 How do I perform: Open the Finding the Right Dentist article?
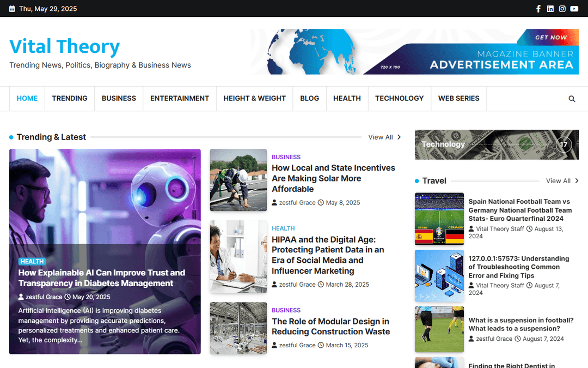point(511,365)
